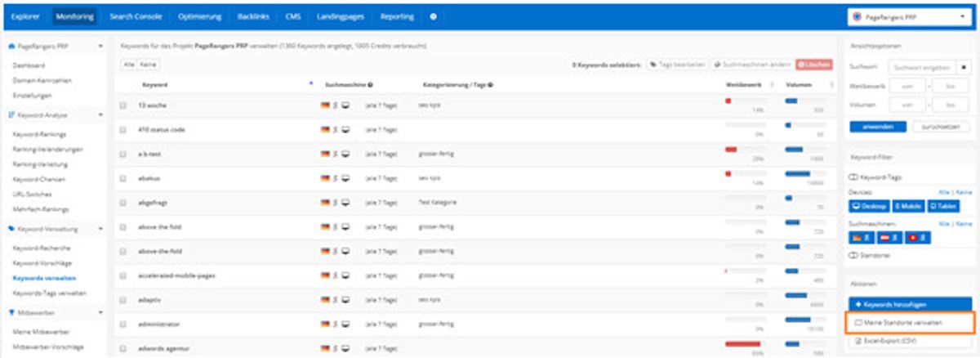This screenshot has width=980, height=358.
Task: Click the info icon beside Kategorisierung / Tags
Action: (490, 84)
